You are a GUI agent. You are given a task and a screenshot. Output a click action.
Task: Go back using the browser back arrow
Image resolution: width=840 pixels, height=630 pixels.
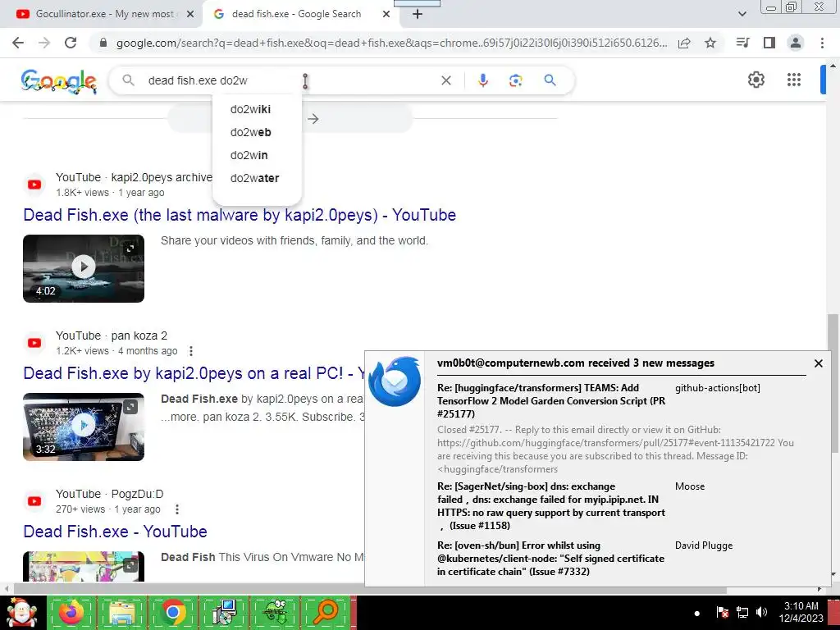click(18, 43)
